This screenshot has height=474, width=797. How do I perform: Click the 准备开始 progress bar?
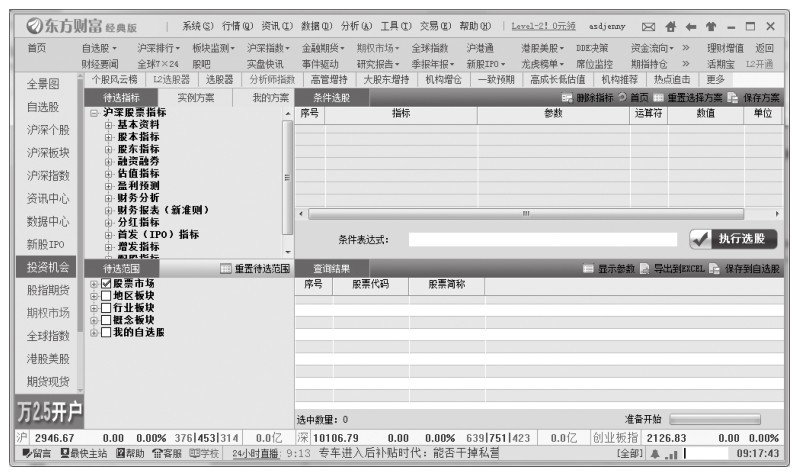tap(715, 419)
